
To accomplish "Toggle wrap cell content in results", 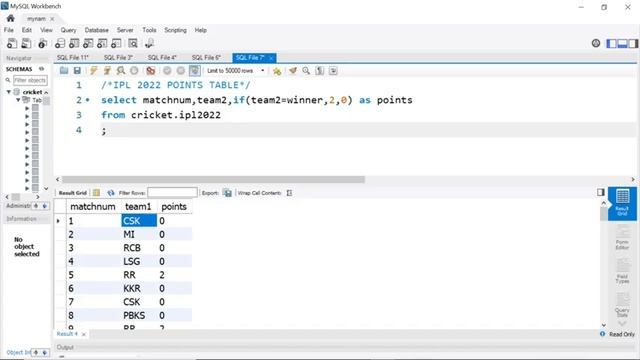I will point(289,193).
